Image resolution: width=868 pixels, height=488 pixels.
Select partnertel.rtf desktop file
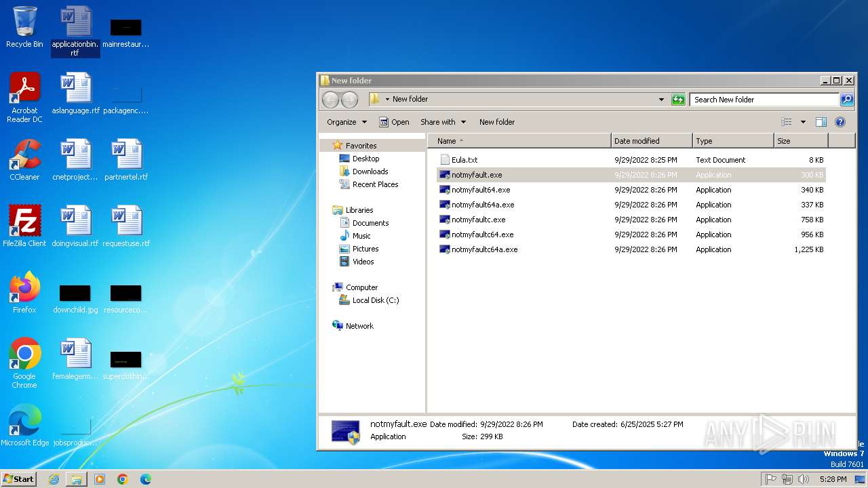click(x=126, y=160)
